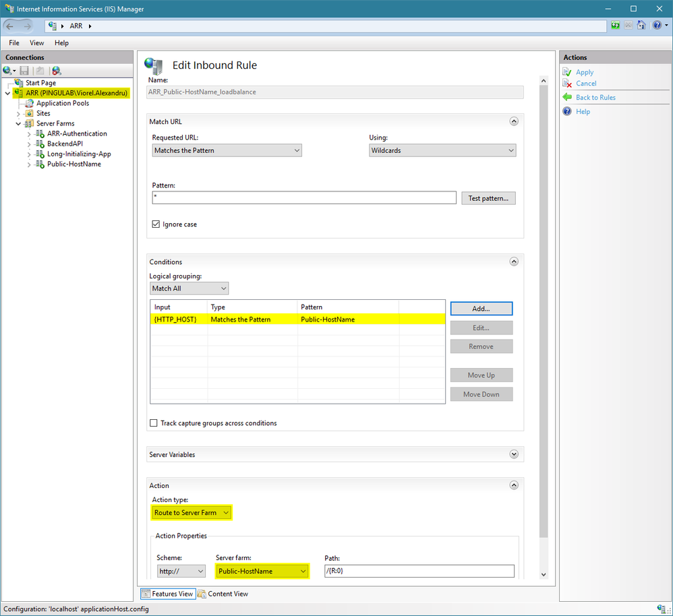673x616 pixels.
Task: Click the Start Page icon in tree
Action: click(18, 83)
